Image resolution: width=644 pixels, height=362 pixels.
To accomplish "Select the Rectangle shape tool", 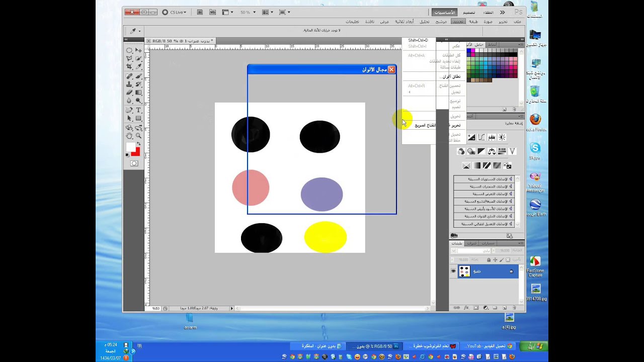I will pos(139,118).
